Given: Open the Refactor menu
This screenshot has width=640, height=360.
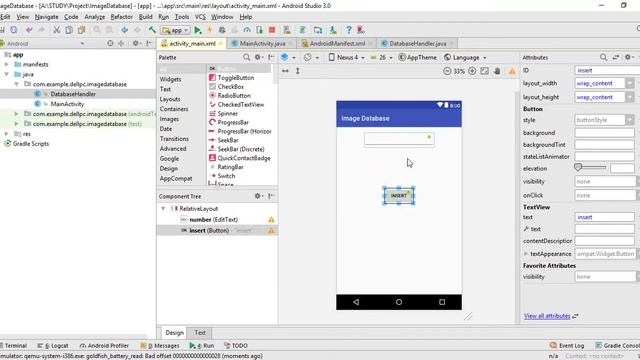Looking at the screenshot, I should point(122,17).
